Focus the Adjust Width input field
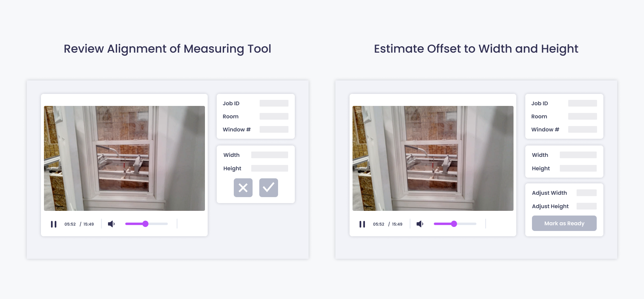 586,193
